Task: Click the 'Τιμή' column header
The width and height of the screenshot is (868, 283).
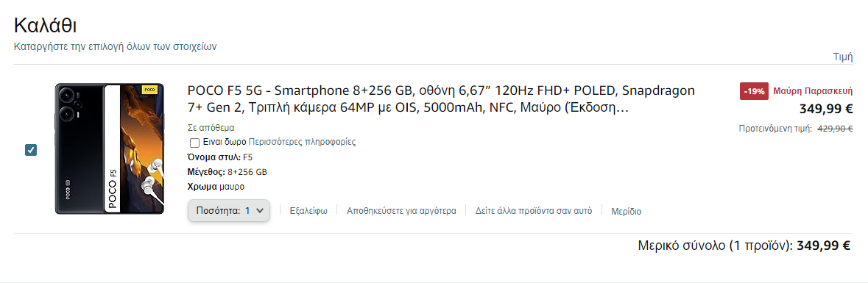Action: click(x=842, y=57)
